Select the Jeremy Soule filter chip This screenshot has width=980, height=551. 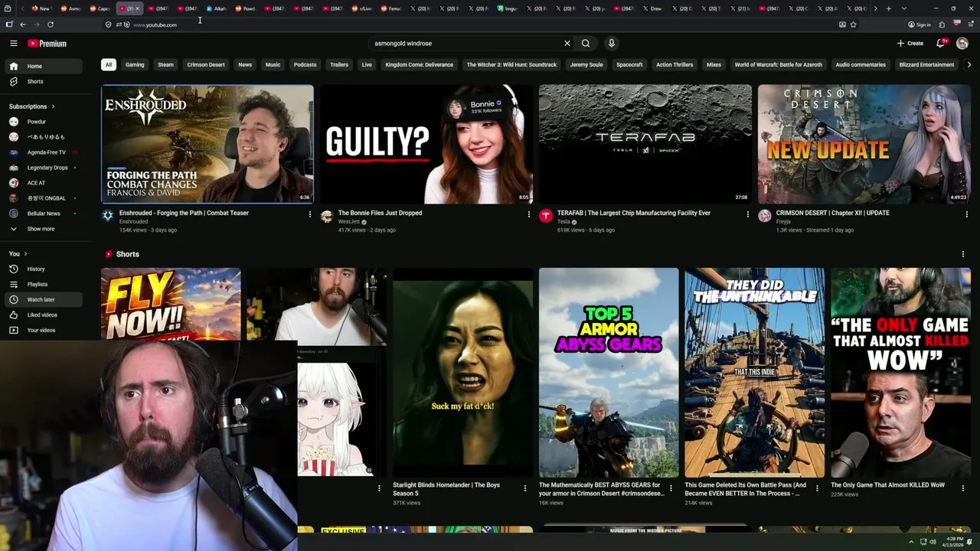(586, 65)
